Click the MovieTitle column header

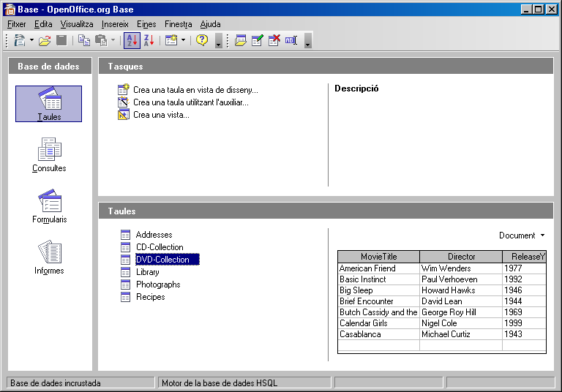[x=379, y=257]
